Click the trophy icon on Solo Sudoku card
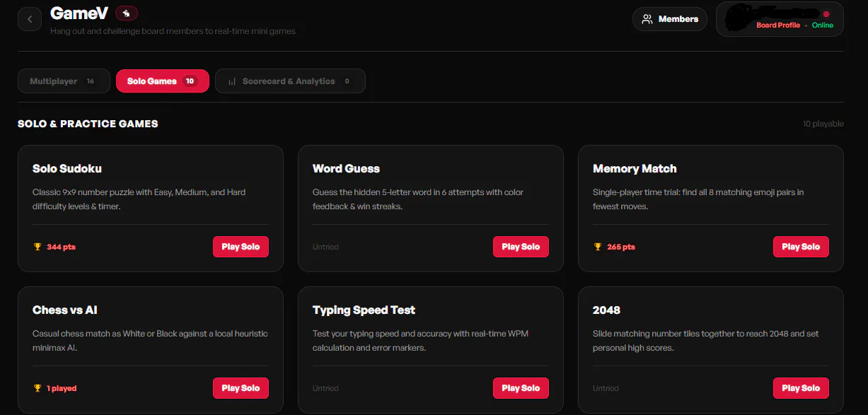 [x=37, y=247]
